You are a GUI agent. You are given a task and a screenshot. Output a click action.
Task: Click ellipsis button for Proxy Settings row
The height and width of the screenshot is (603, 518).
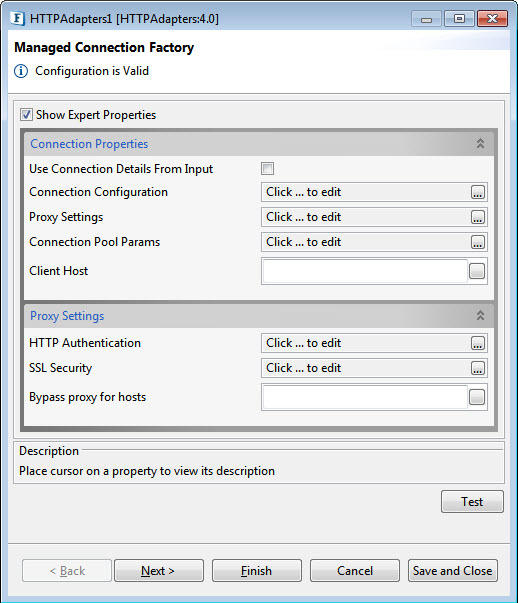pos(478,217)
